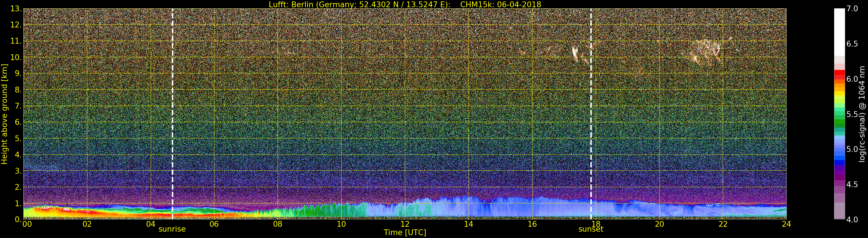Click the dashed white sunset marker line
Screen dimensions: 868x238
(x=591, y=114)
